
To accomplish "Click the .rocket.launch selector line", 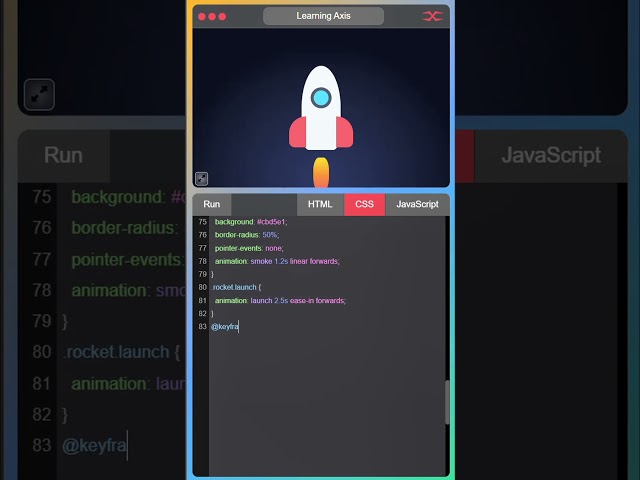I will click(236, 287).
